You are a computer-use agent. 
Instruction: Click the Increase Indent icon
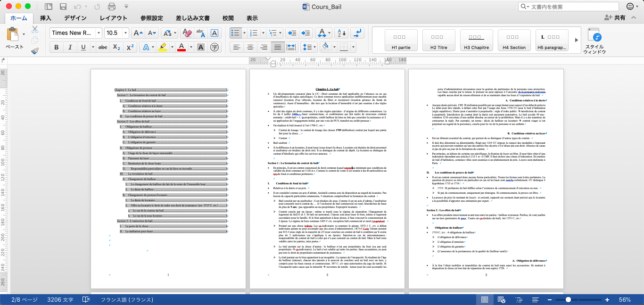coord(306,33)
